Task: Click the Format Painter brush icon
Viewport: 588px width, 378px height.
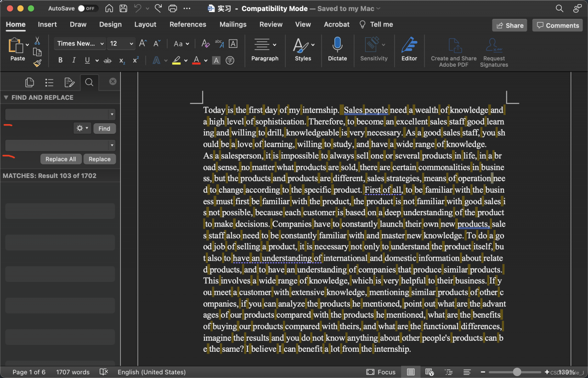Action: [x=37, y=63]
